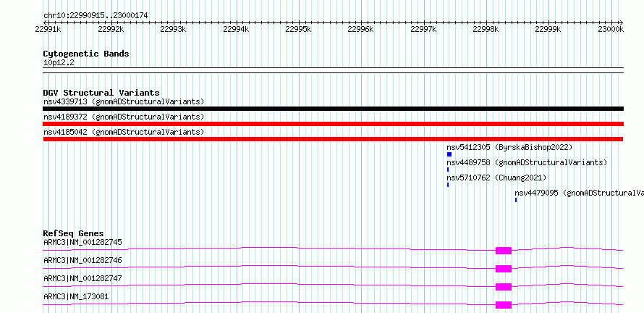Image resolution: width=644 pixels, height=313 pixels.
Task: Select the 10p12.2 cytogenetic band bar
Action: [333, 70]
